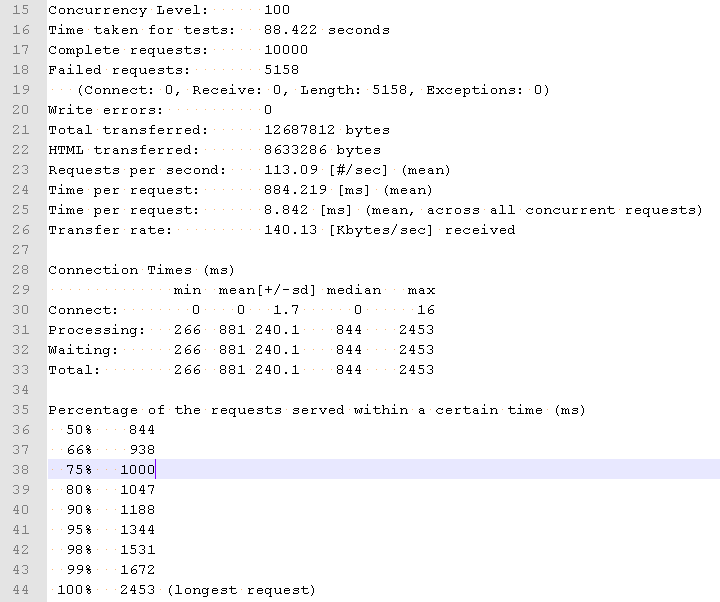Click line number 15 in the gutter
The image size is (720, 602).
21,10
